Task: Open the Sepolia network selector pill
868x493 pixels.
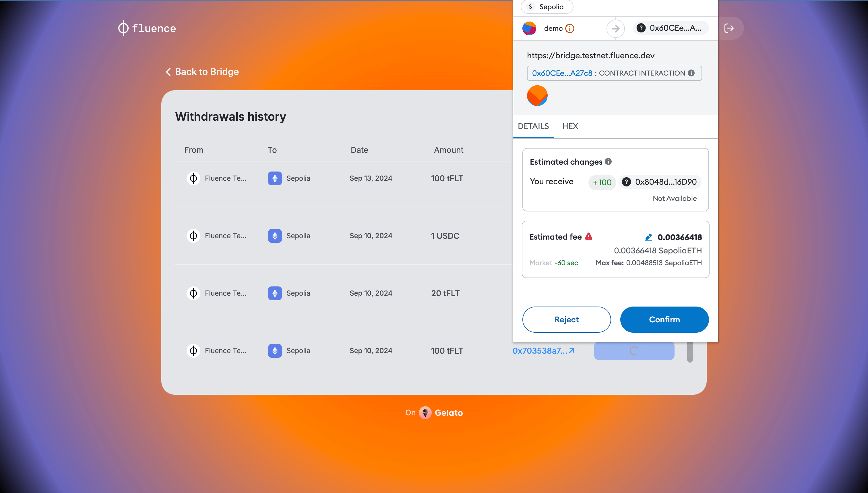Action: coord(546,7)
